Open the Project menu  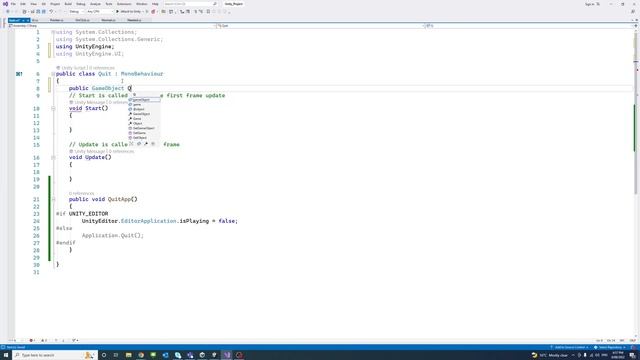[x=55, y=4]
